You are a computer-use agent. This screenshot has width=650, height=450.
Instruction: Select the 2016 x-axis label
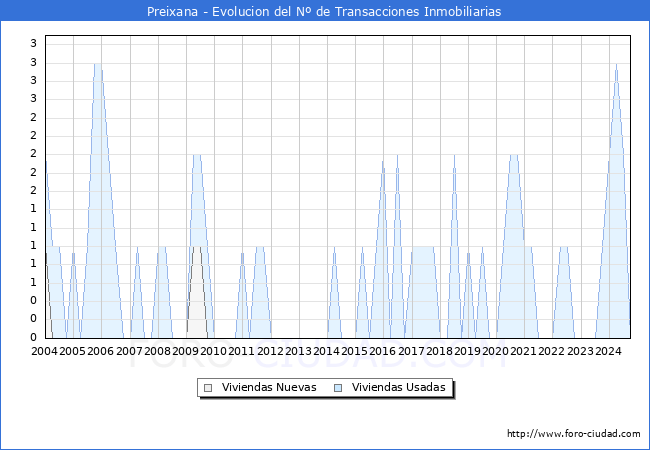[383, 351]
